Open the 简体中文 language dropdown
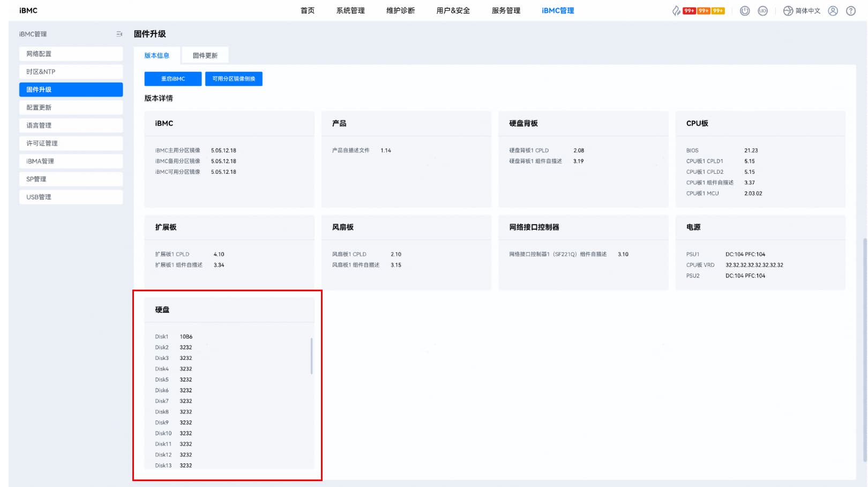 [807, 11]
